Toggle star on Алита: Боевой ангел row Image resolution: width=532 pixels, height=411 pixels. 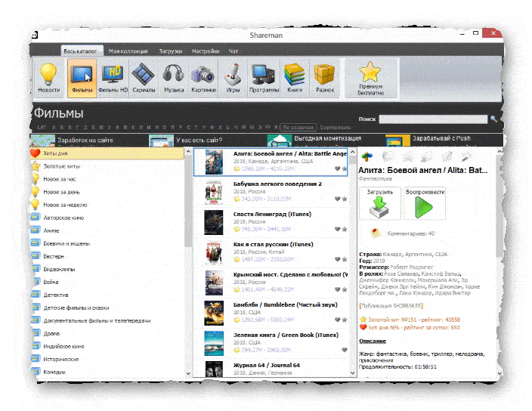[x=345, y=168]
